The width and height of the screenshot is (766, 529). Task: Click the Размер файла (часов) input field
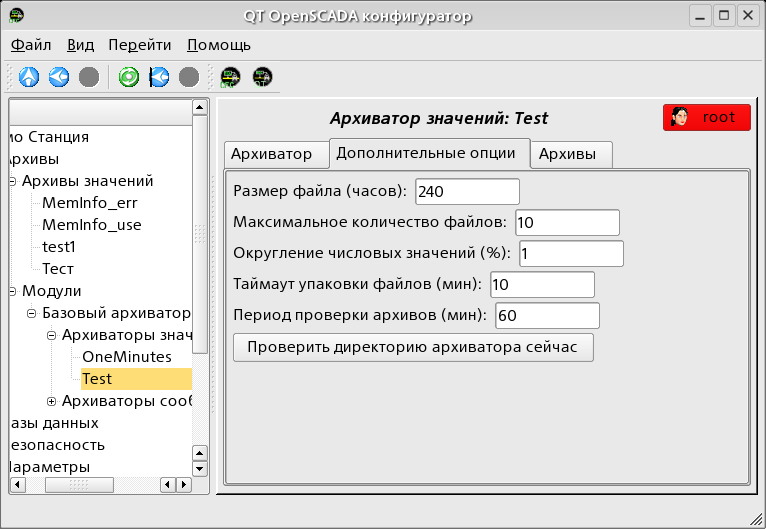click(467, 191)
